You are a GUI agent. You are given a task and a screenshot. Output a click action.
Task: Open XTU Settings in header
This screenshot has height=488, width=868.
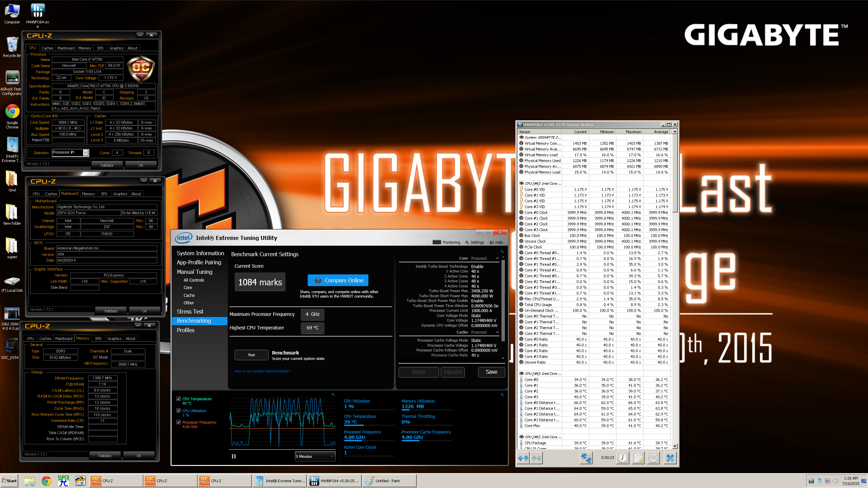pos(474,242)
